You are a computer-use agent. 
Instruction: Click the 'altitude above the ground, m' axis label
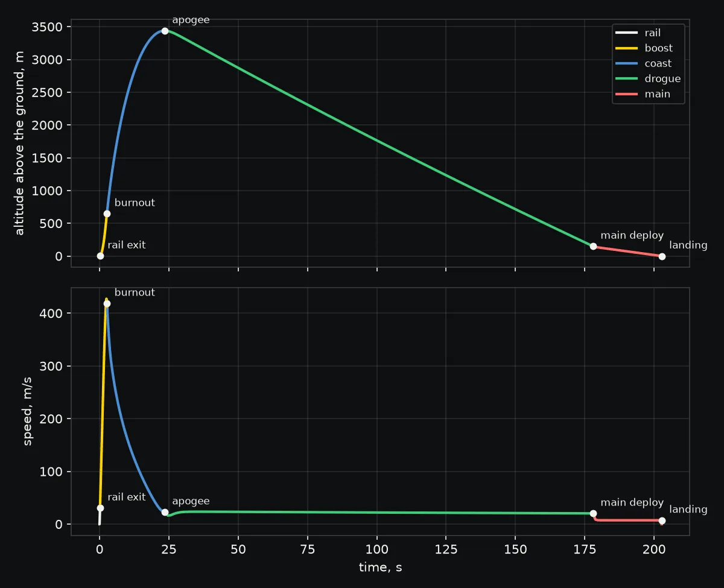[x=20, y=144]
